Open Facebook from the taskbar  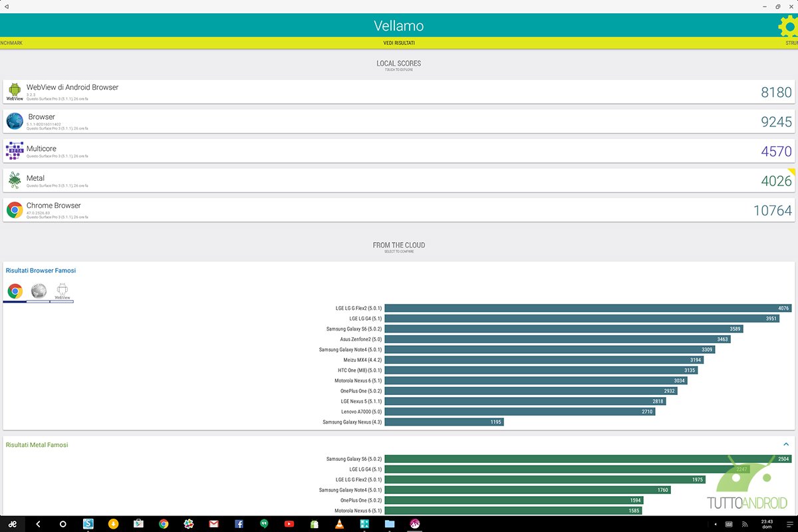tap(239, 524)
